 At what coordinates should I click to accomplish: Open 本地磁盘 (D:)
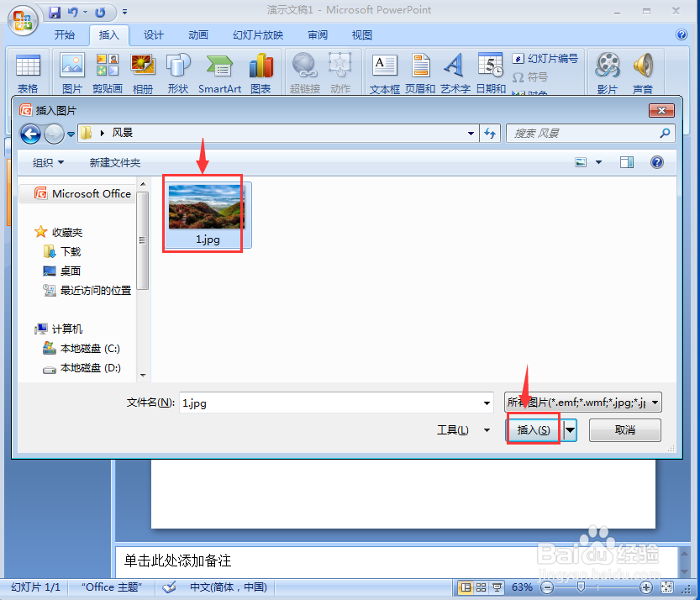(82, 368)
